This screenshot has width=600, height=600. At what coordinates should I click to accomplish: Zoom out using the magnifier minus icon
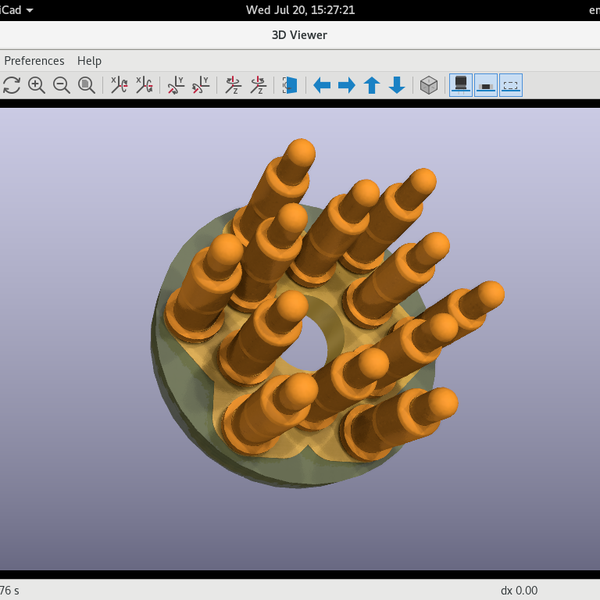(x=61, y=85)
